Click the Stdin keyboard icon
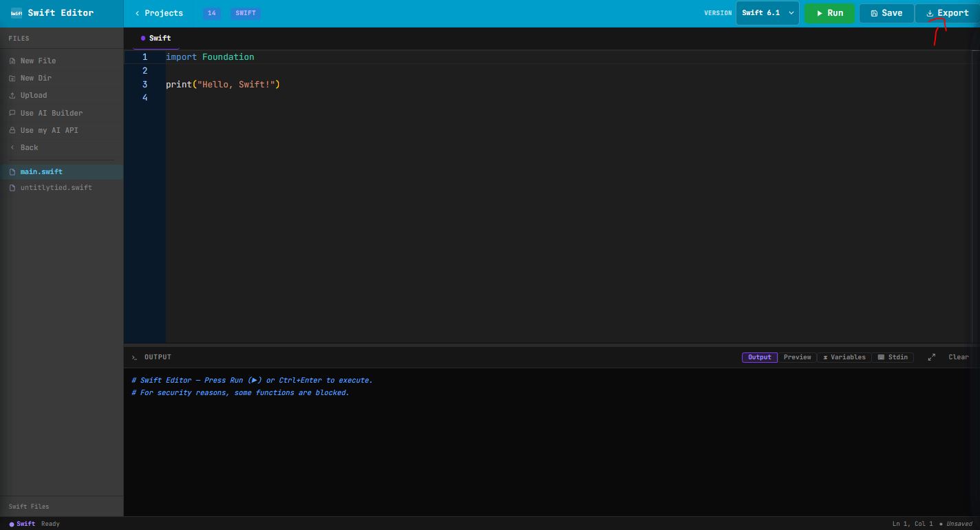 click(x=881, y=357)
